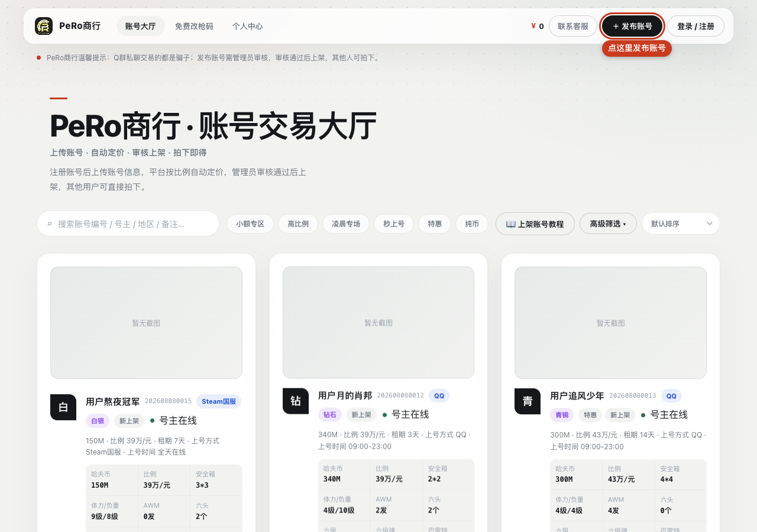The width and height of the screenshot is (757, 532).
Task: Go to 个人中心 tab
Action: tap(248, 26)
